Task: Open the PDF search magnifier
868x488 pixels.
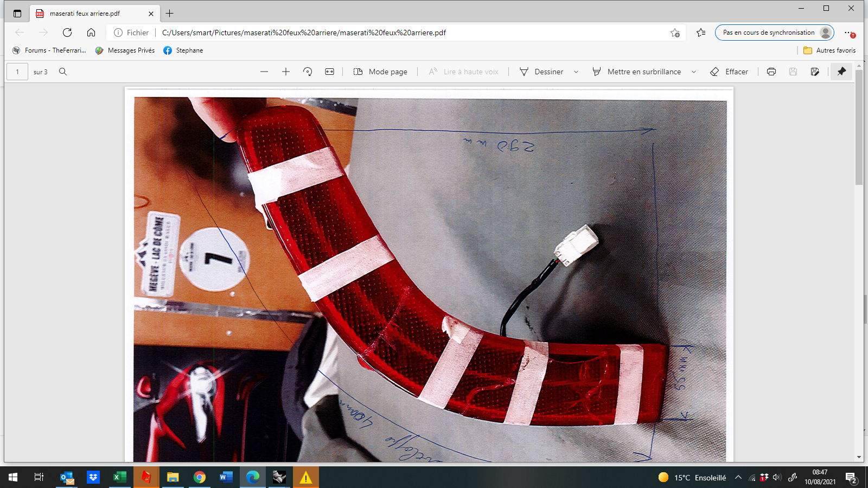Action: [x=63, y=72]
